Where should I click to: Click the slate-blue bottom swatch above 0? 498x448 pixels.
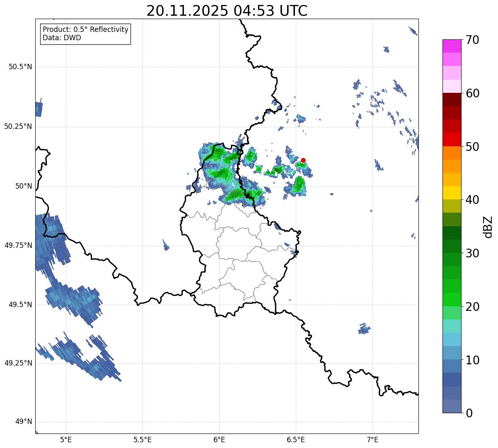point(452,406)
